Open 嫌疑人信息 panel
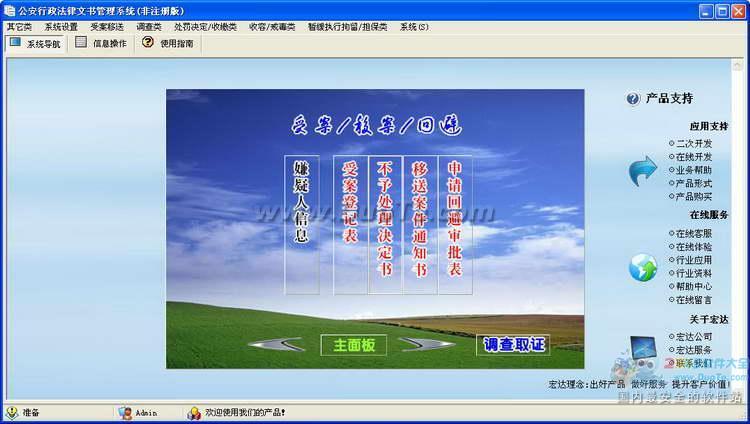Image resolution: width=750 pixels, height=424 pixels. coord(301,224)
